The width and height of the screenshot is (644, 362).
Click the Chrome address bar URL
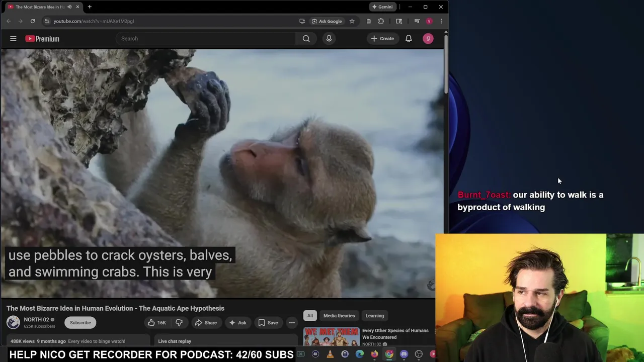(x=94, y=21)
